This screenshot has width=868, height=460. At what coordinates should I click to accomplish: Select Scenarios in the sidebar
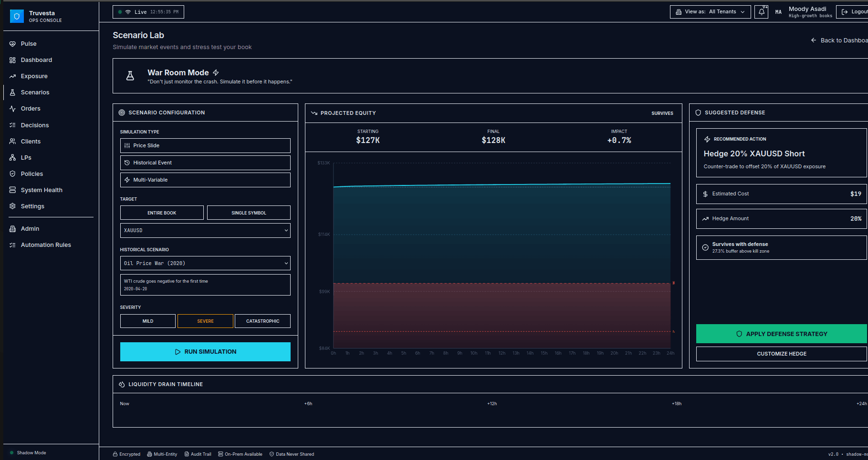(35, 92)
